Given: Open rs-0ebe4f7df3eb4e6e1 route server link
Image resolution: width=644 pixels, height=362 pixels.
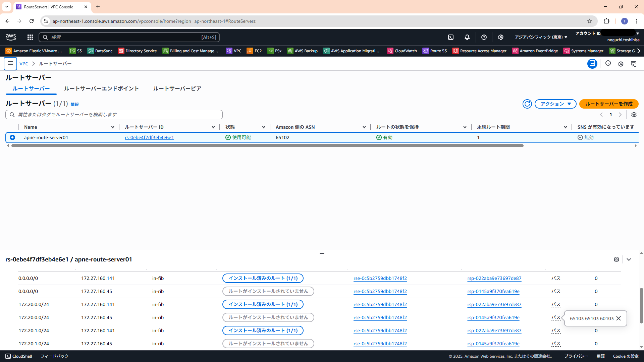Looking at the screenshot, I should coord(149,137).
